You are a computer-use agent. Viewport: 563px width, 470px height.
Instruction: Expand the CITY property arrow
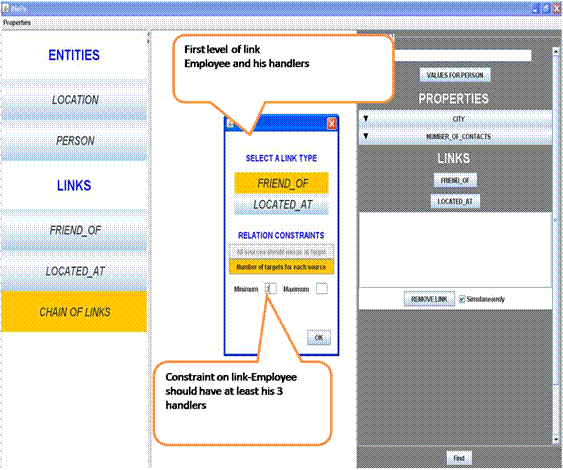tap(366, 118)
